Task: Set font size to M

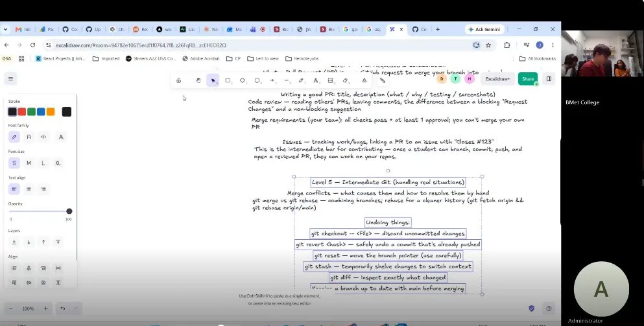Action: 29,163
